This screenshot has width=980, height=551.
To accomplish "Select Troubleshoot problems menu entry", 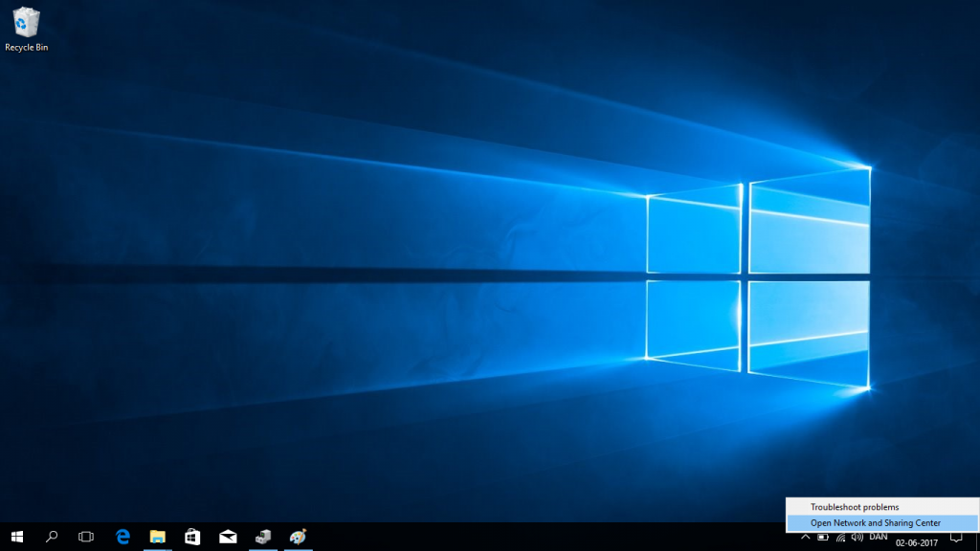I will pos(881,507).
